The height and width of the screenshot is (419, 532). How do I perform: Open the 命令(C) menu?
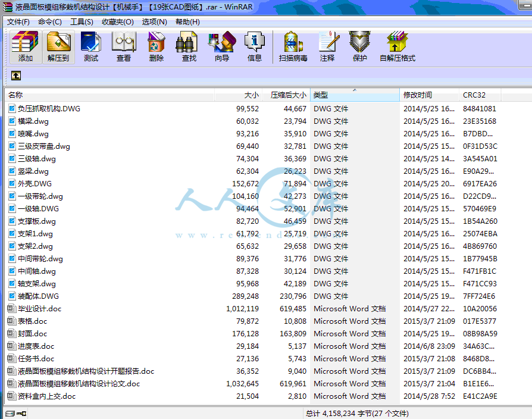50,22
